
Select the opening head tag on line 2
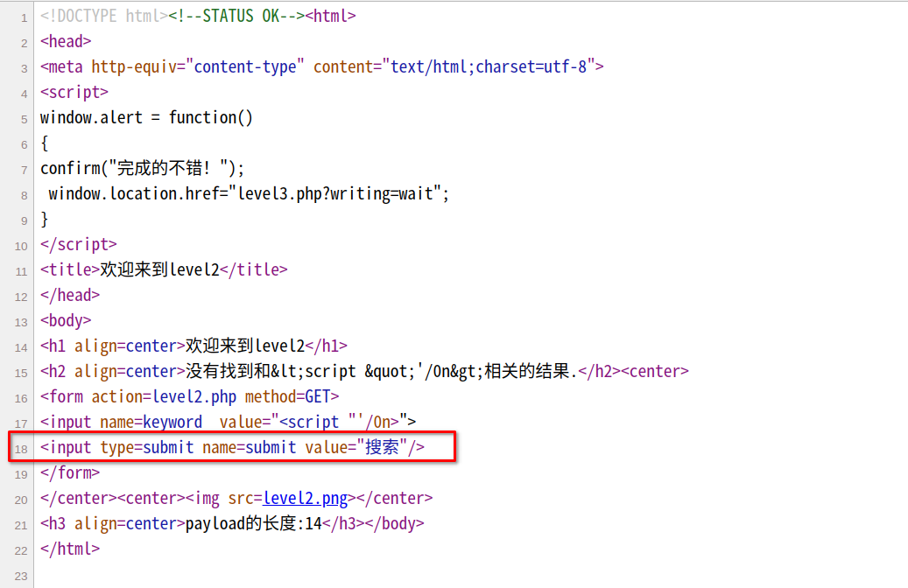point(66,41)
